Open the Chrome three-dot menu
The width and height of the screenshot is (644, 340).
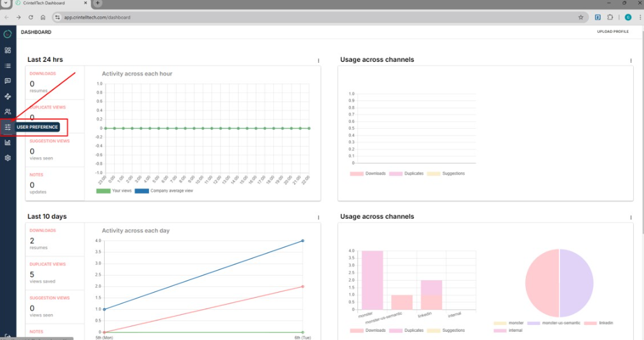tap(640, 17)
